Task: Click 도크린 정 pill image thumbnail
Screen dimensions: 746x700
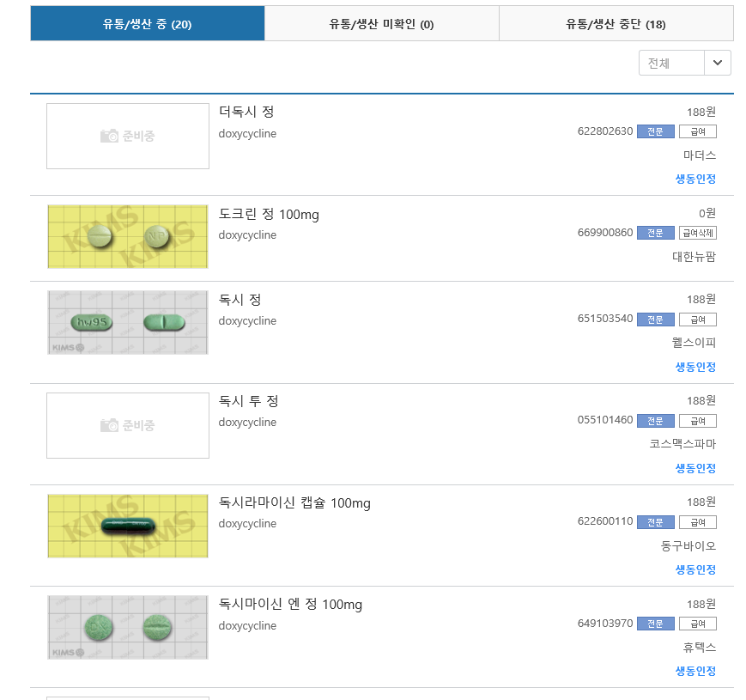Action: (128, 236)
